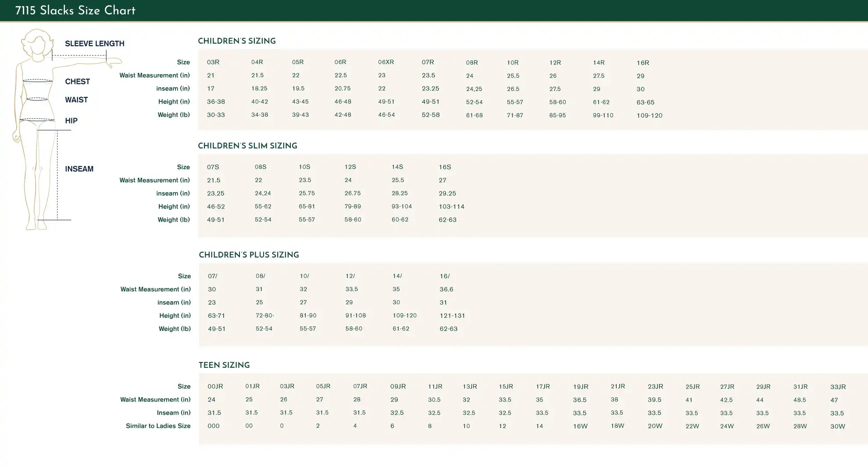Click the SLEEVE LENGTH label on diagram
868x467 pixels.
pyautogui.click(x=95, y=43)
